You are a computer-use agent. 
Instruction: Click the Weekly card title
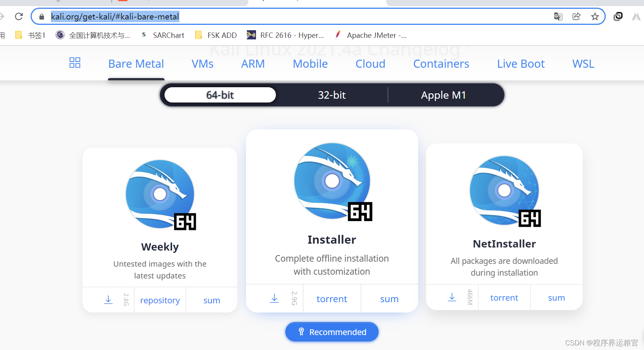pos(160,247)
